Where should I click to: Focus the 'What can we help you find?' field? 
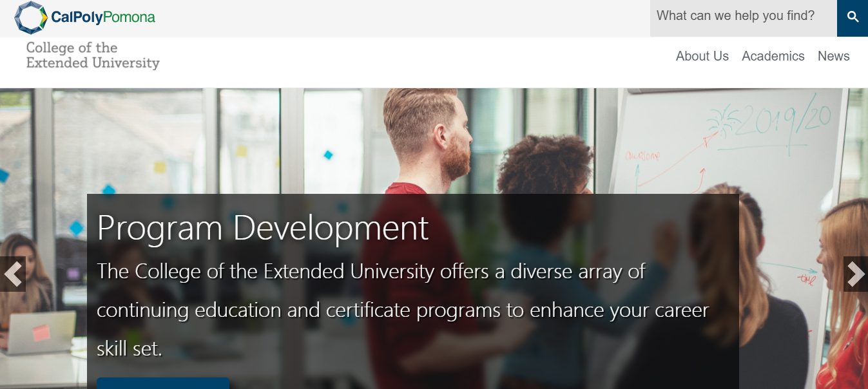(742, 16)
